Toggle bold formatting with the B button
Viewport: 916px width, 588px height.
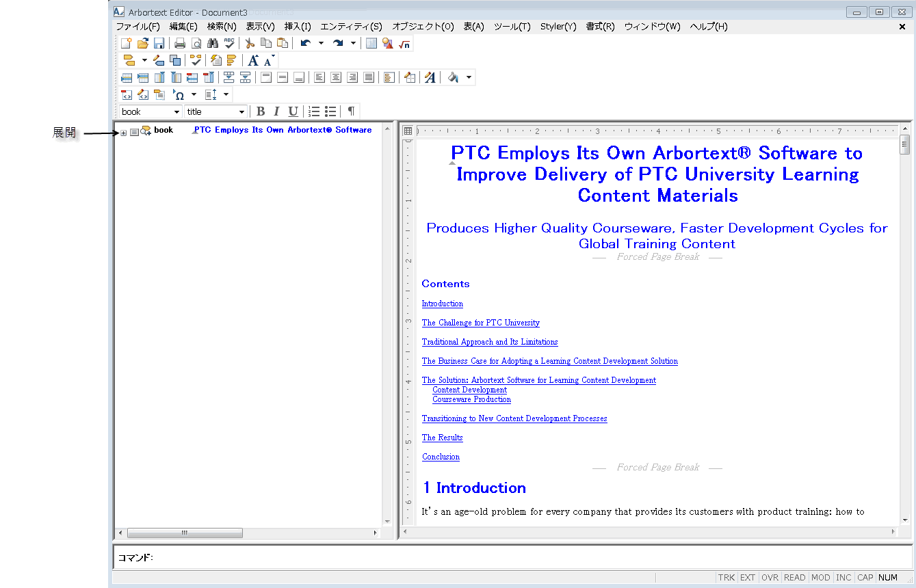click(261, 111)
